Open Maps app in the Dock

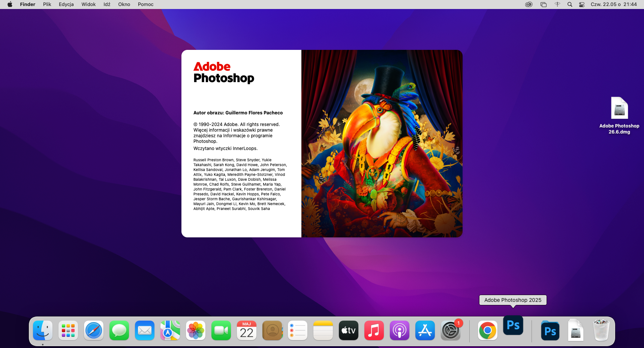(x=170, y=330)
